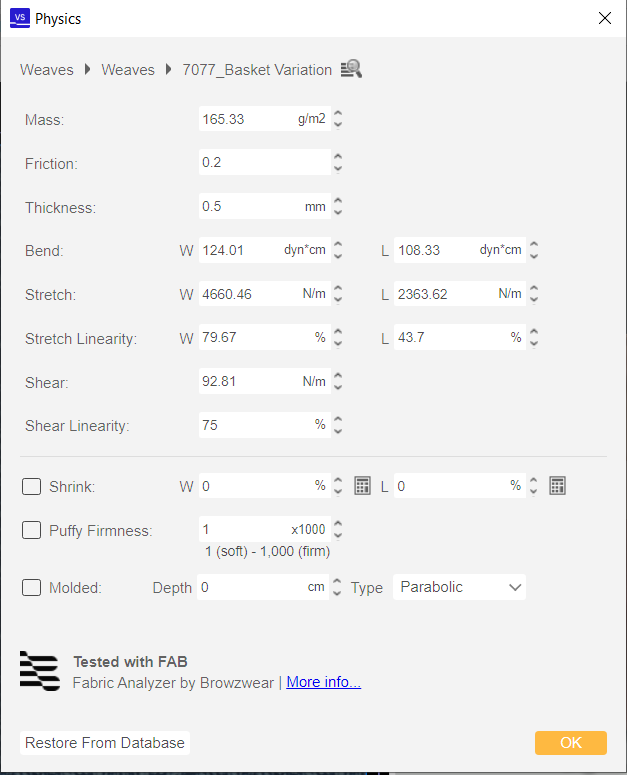This screenshot has height=775, width=627.
Task: Open fabric search icon beside 7077_Basket Variation
Action: pyautogui.click(x=351, y=69)
